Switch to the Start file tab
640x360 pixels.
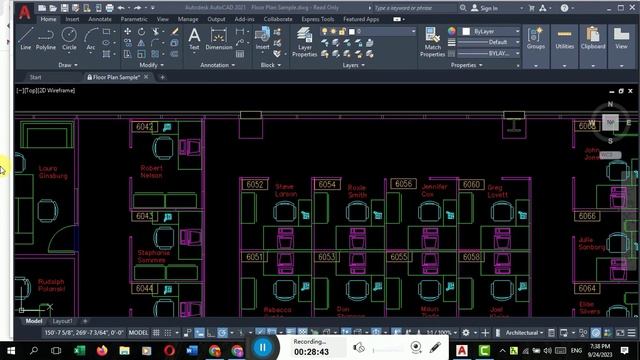(36, 77)
